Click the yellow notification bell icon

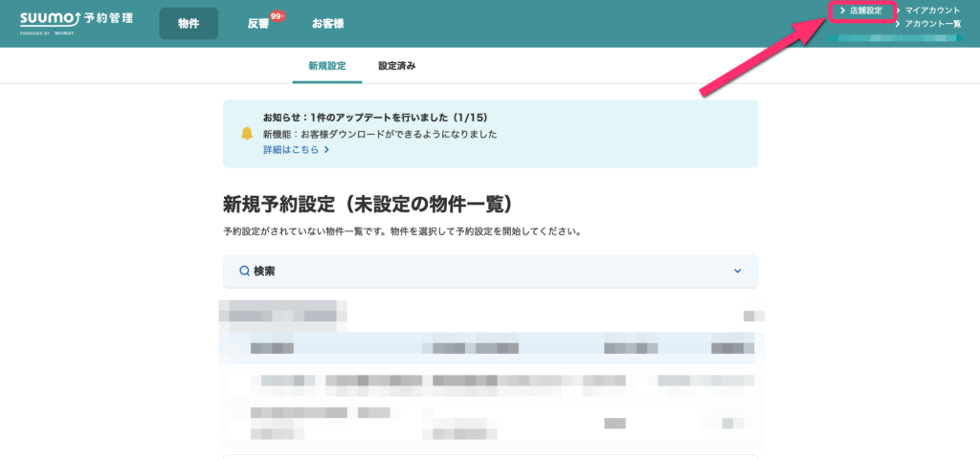(x=247, y=134)
